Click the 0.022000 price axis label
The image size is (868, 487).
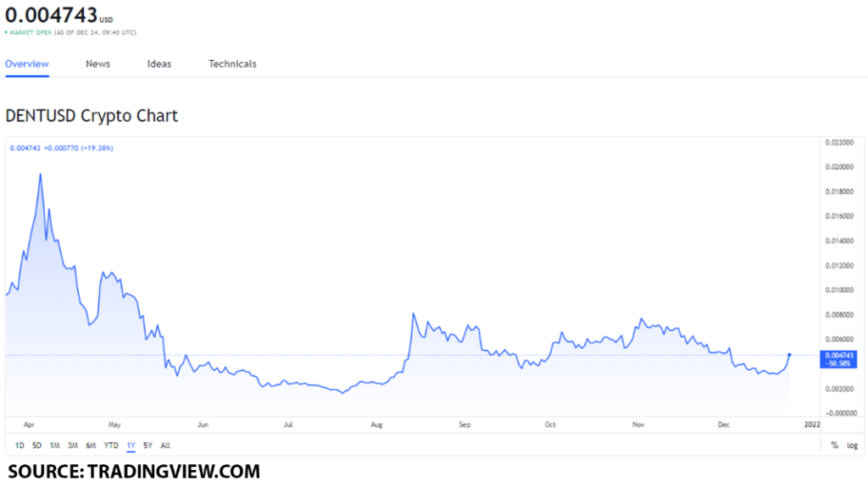[x=839, y=143]
